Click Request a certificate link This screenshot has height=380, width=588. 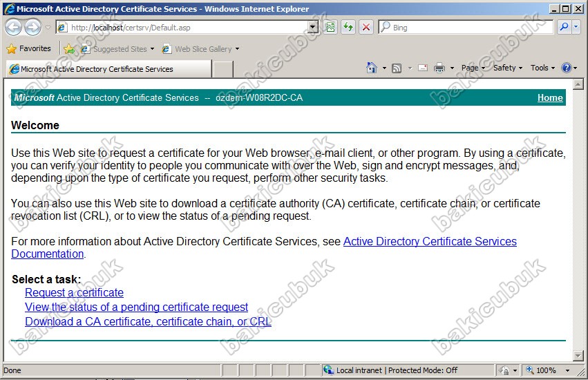point(74,292)
